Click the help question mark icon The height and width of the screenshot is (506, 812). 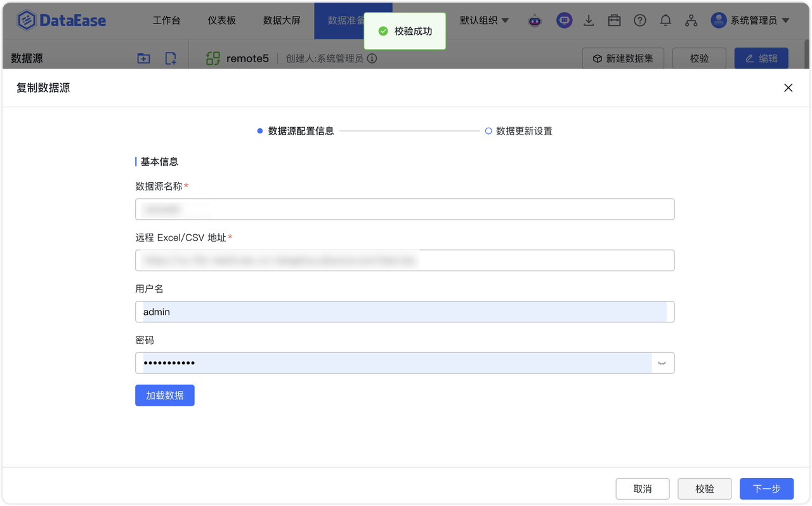pyautogui.click(x=639, y=20)
